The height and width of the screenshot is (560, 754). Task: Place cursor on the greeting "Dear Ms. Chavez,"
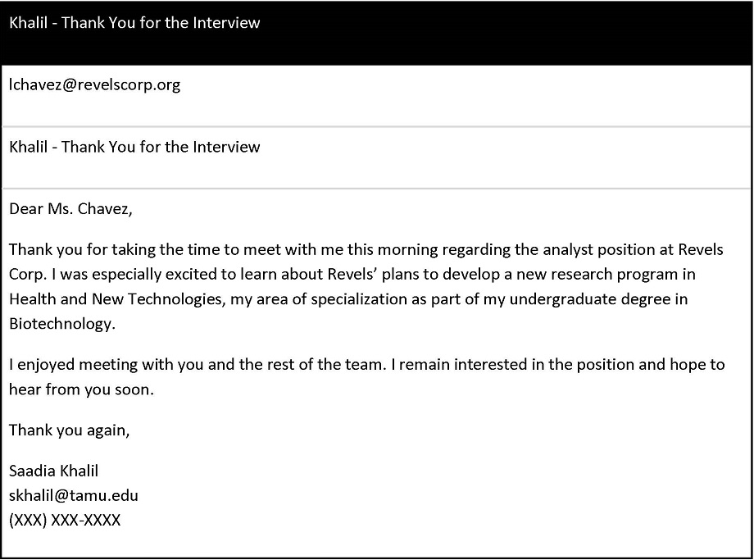click(x=70, y=209)
